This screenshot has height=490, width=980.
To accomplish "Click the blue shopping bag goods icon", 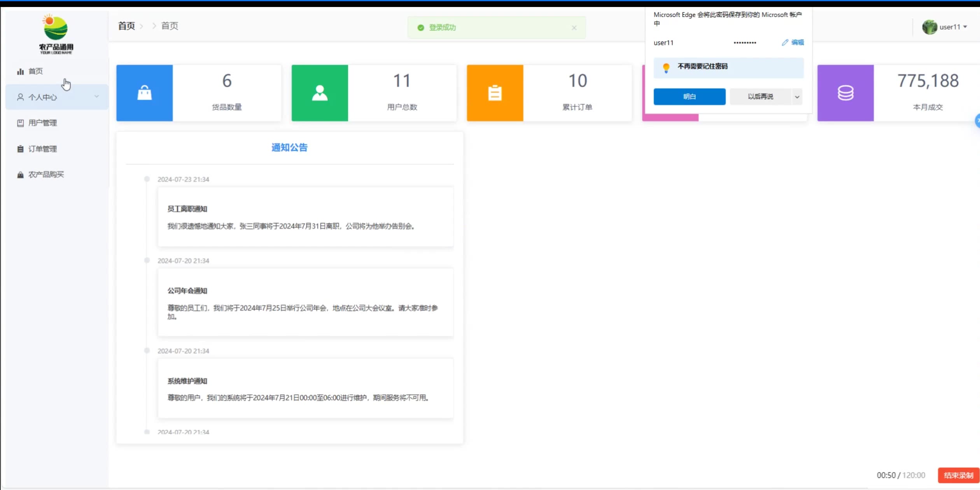I will tap(144, 93).
